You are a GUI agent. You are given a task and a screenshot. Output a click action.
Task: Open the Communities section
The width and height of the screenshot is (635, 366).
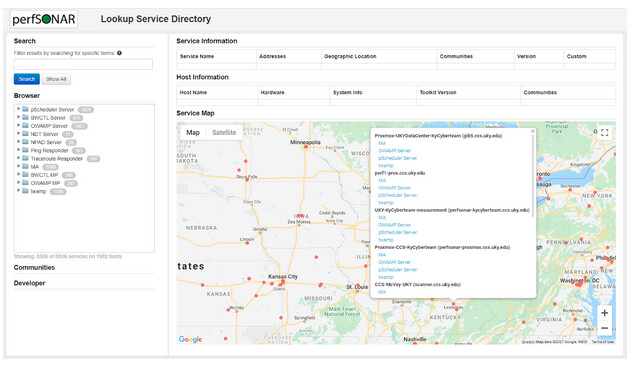click(x=34, y=268)
